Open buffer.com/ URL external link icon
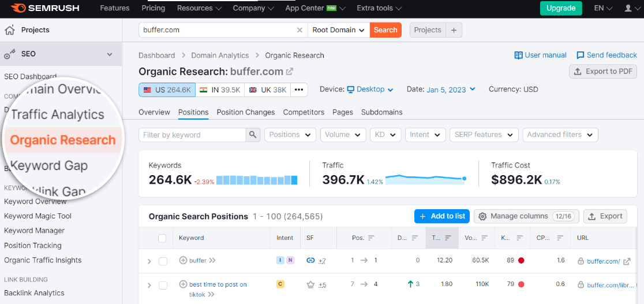644x304 pixels. click(x=627, y=261)
